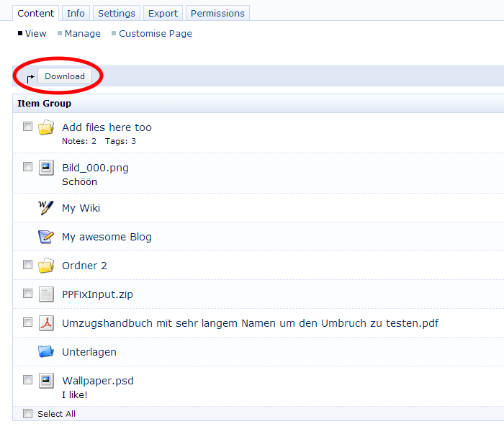Open the Permissions tab
504x429 pixels.
click(217, 13)
